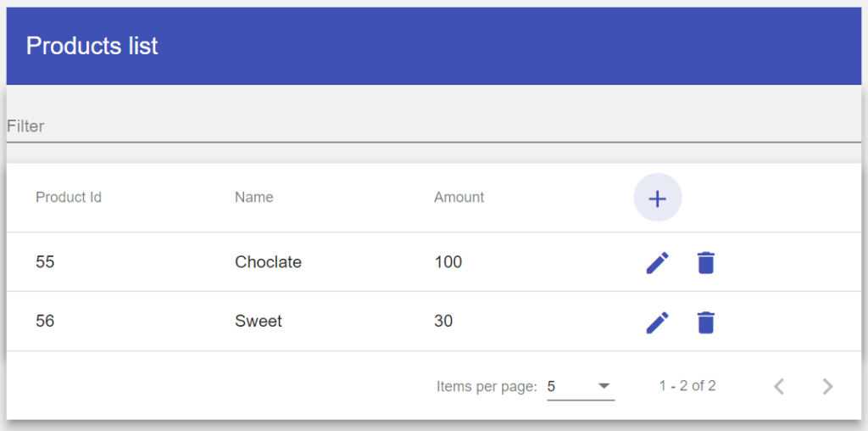Select the cell with Id 56
This screenshot has height=431, width=868.
point(45,321)
